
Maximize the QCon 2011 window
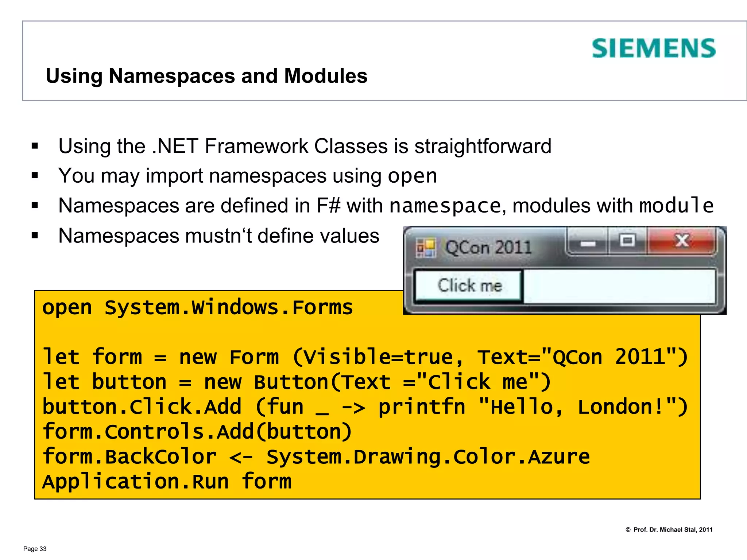[x=627, y=241]
